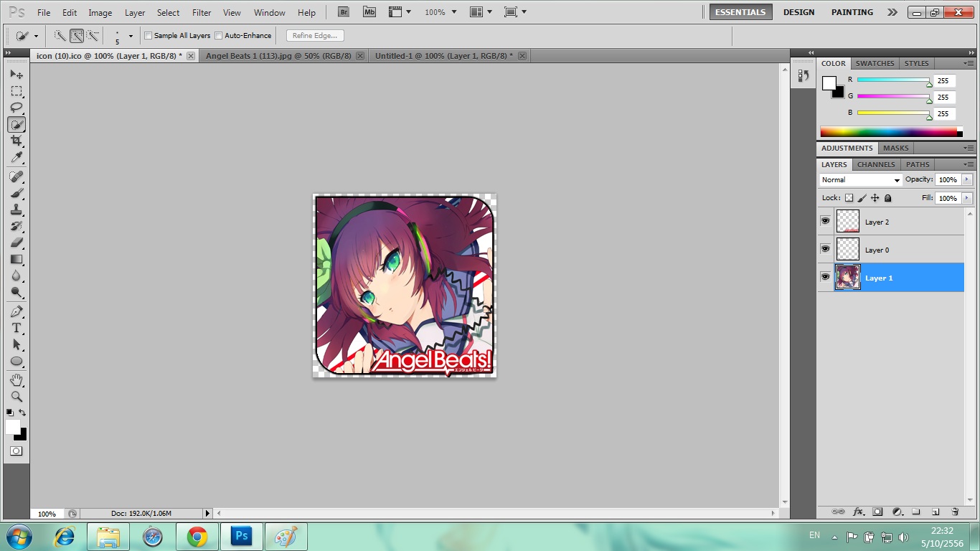Screen dimensions: 980x551
Task: Select the Brush tool
Action: click(x=17, y=193)
